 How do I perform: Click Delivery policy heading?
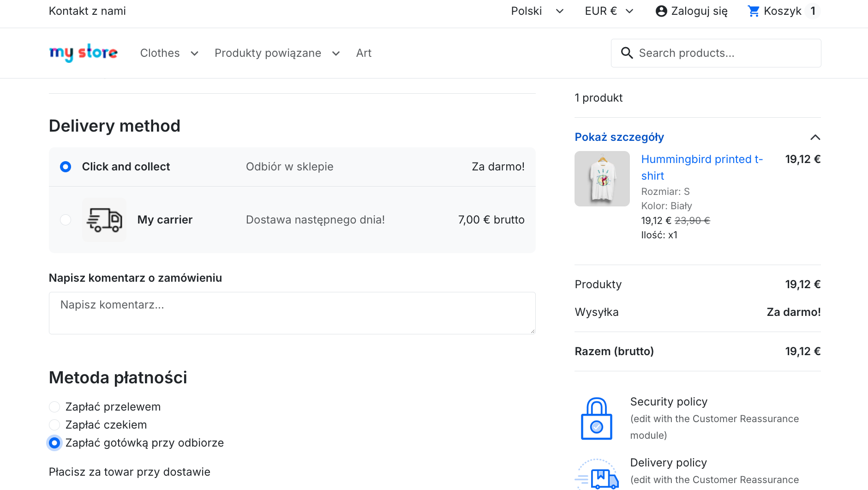(x=668, y=463)
